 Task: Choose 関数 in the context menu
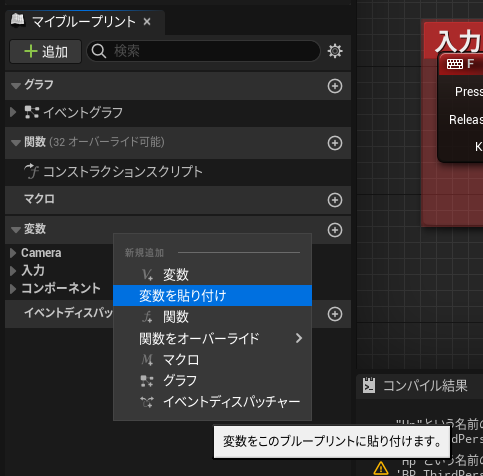(213, 317)
